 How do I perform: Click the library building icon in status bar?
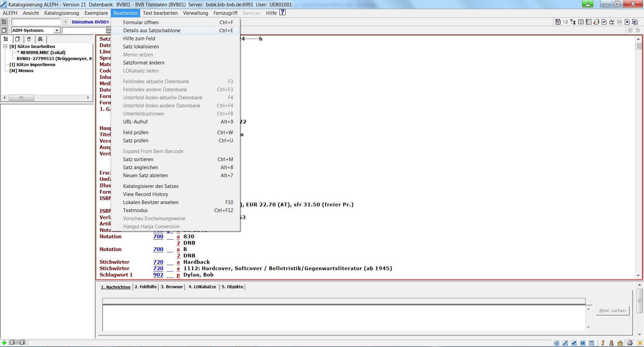[620, 343]
